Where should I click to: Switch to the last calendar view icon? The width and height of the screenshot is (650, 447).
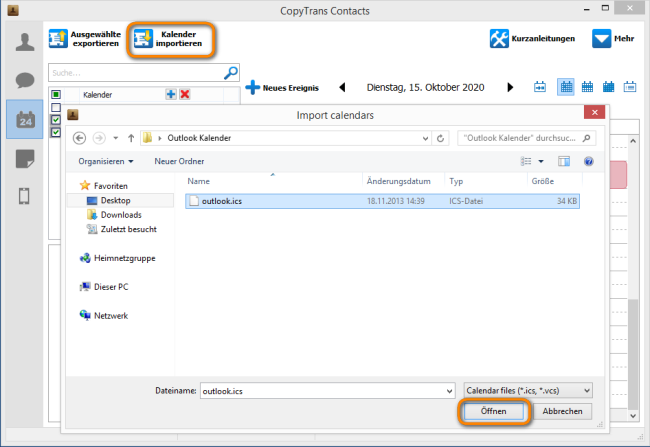tap(630, 87)
